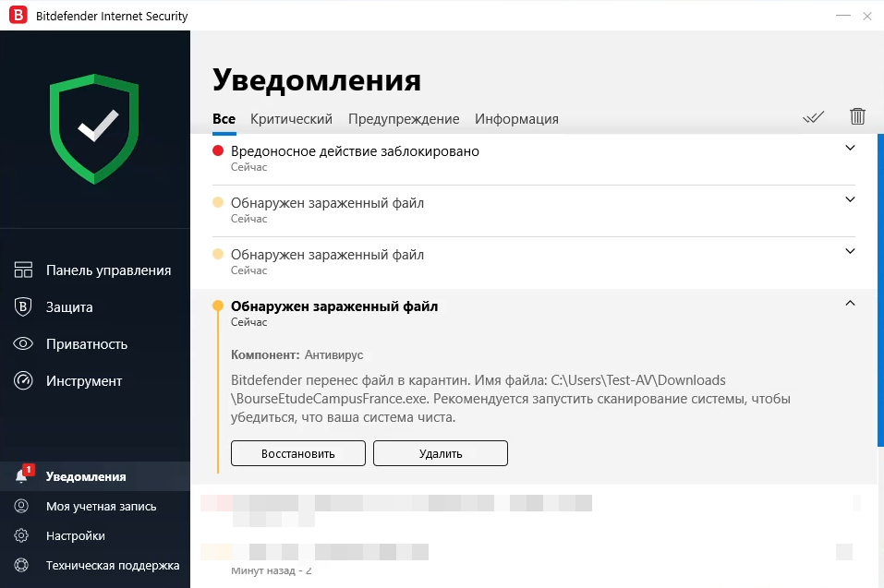Click the red dot of blocked action notification
Screen dimensions: 884x588
(218, 150)
